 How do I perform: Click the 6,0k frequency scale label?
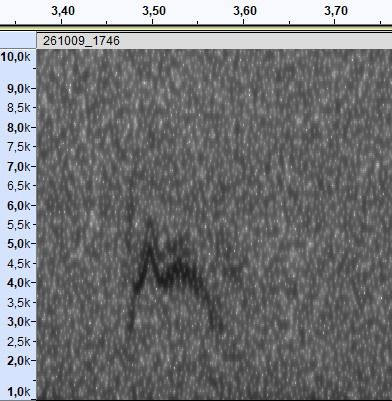pos(19,205)
